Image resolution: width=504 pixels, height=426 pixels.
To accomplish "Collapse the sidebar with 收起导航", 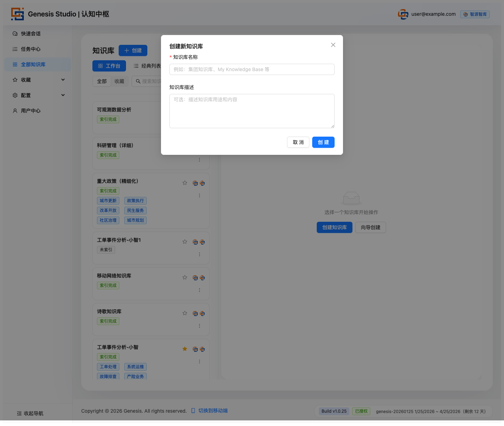I will point(30,413).
